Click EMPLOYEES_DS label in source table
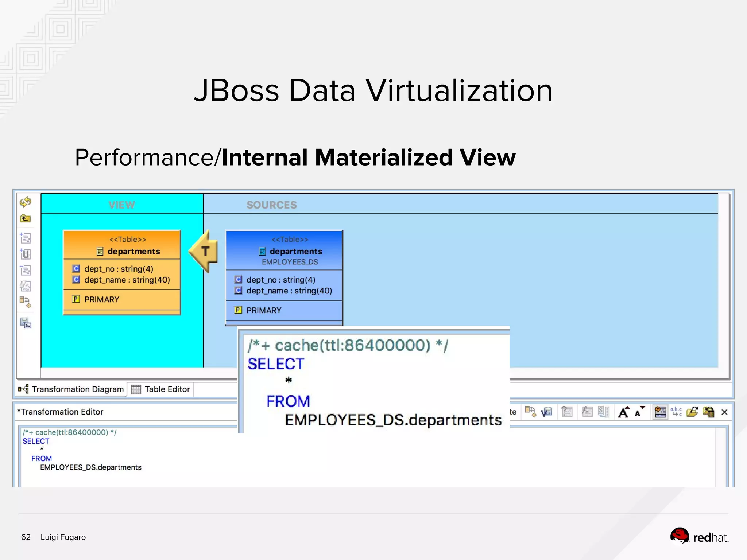747x560 pixels. point(290,262)
